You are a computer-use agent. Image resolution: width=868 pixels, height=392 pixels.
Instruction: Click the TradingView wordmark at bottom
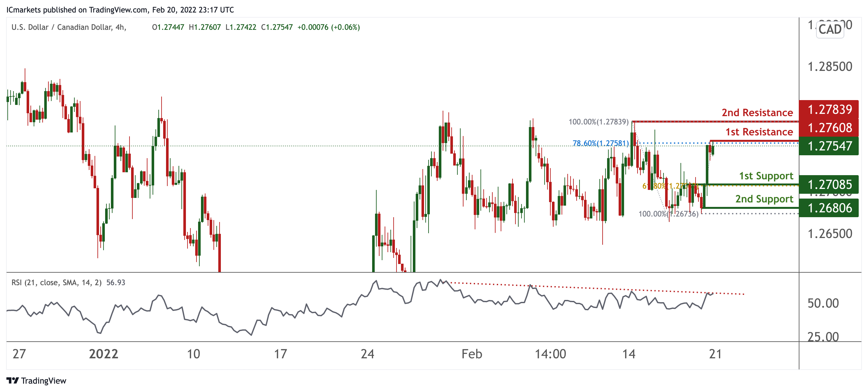[44, 380]
